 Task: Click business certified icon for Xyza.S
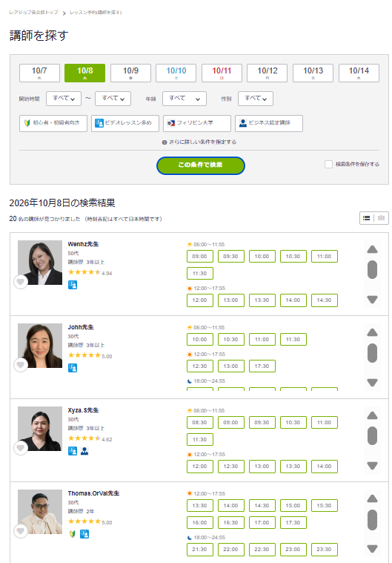click(84, 451)
